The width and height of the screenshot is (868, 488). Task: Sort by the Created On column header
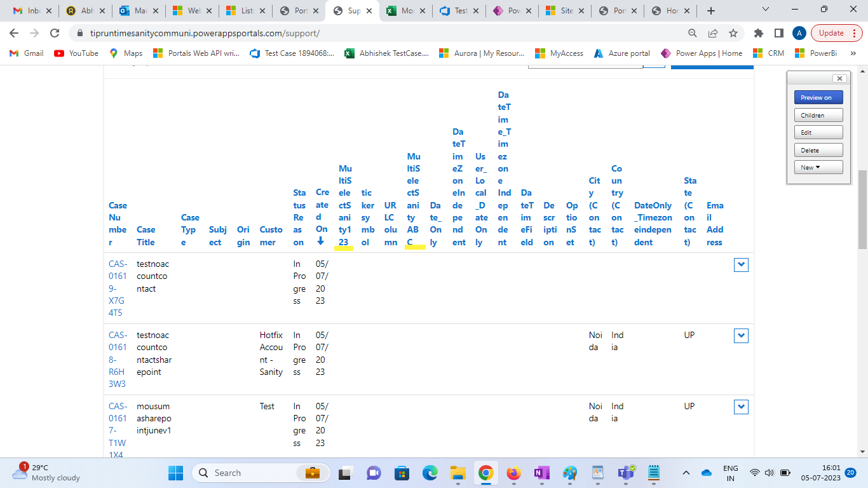(322, 217)
